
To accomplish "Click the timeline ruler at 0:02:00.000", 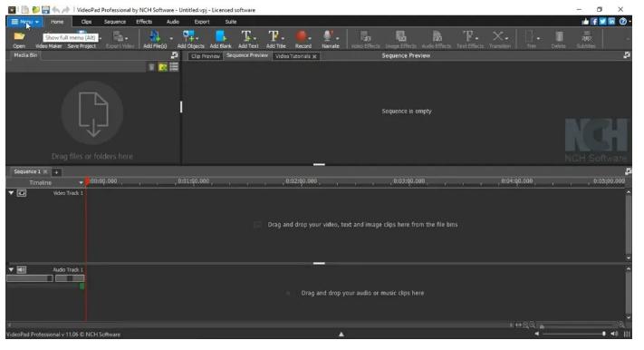I will [x=302, y=181].
